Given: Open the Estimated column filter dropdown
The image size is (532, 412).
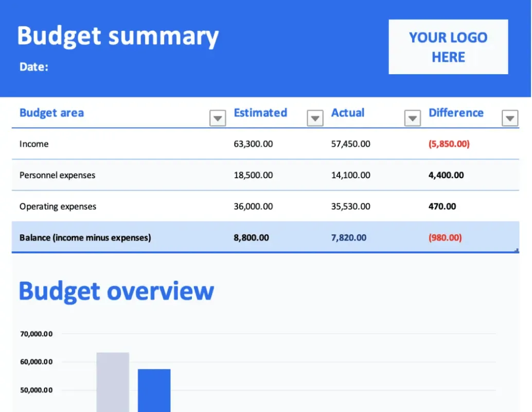Looking at the screenshot, I should tap(315, 118).
